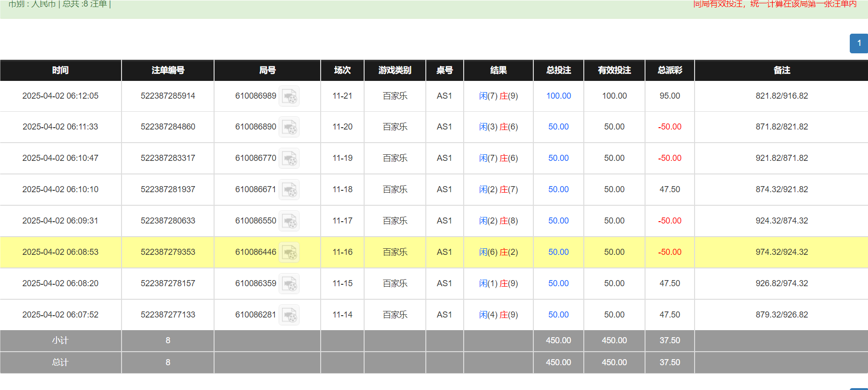Open the 50.00 bet link at 06:11:33
Image resolution: width=868 pixels, height=390 pixels.
[558, 127]
